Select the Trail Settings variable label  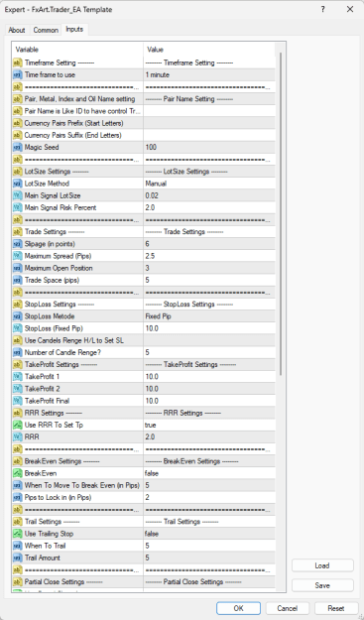tap(52, 522)
